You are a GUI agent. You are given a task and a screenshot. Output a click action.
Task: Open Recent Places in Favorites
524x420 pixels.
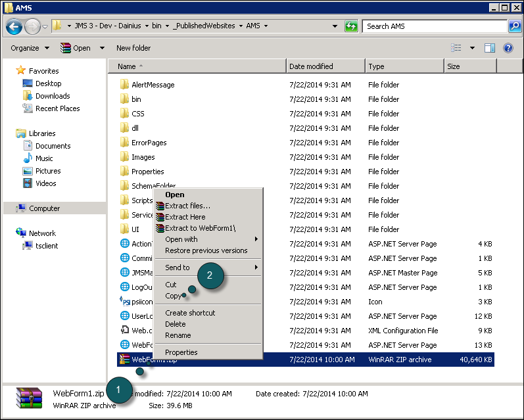[x=57, y=108]
